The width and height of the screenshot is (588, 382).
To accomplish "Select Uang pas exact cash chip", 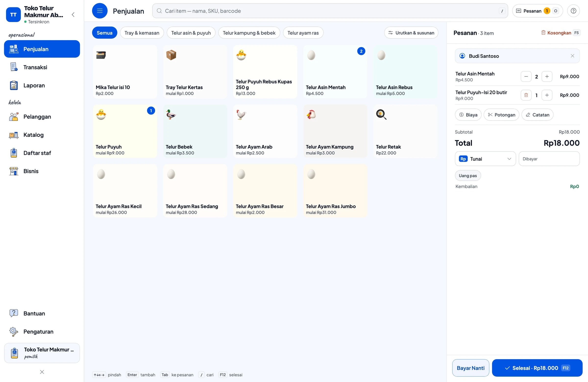I will tap(468, 175).
